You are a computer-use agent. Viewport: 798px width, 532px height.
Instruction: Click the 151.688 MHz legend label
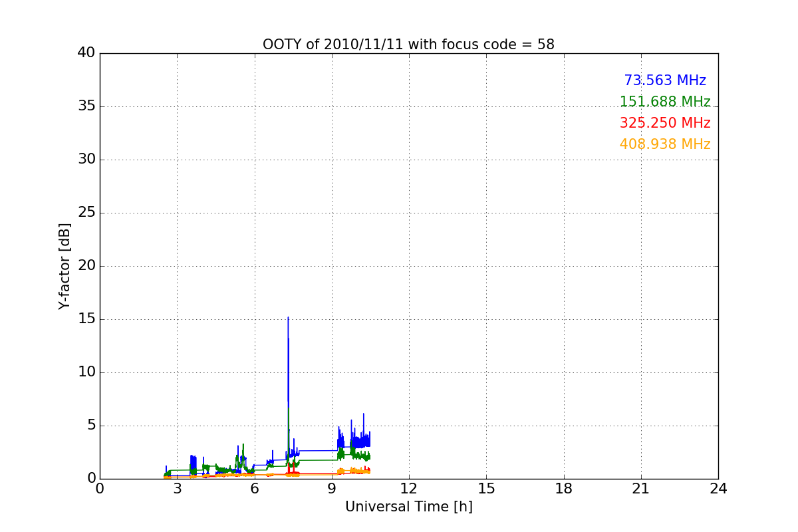(x=665, y=102)
